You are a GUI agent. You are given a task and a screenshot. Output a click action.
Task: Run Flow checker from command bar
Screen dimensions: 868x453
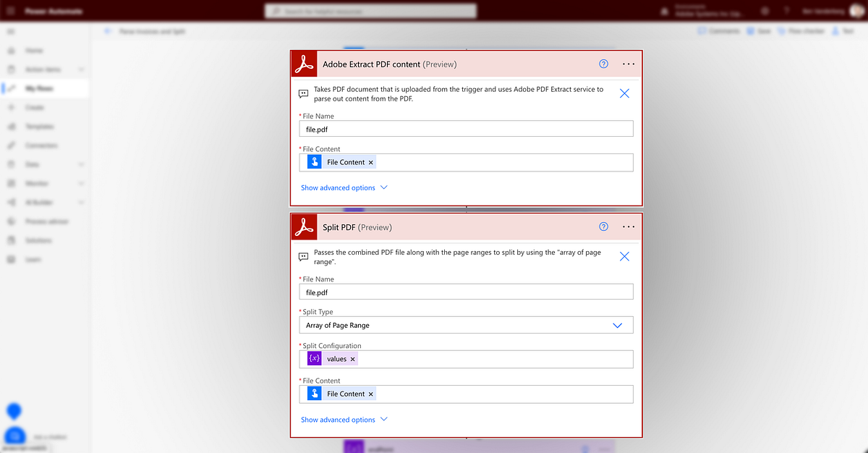(x=801, y=31)
